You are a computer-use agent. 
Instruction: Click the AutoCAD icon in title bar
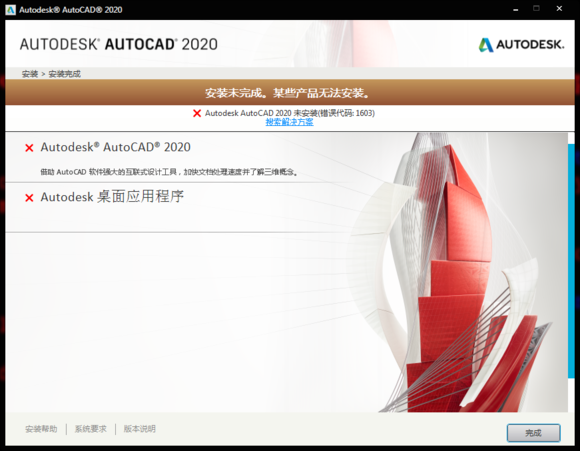click(10, 10)
